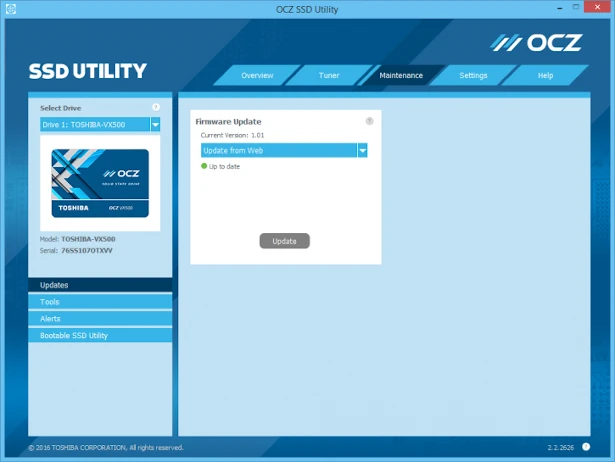Switch to the Tuner tab
This screenshot has width=615, height=462.
pyautogui.click(x=329, y=75)
